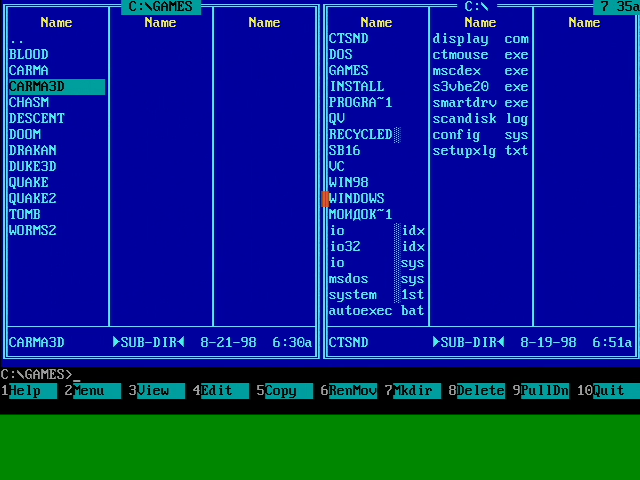Select the system 1st file

click(x=377, y=294)
